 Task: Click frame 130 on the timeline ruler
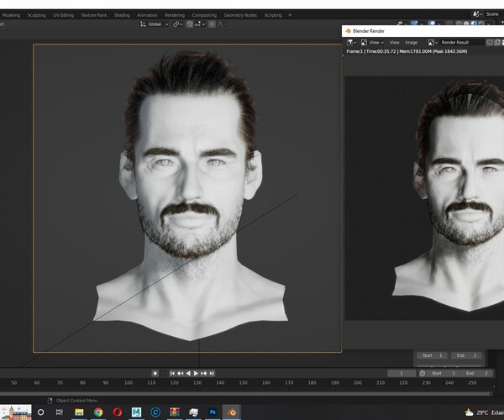(197, 383)
